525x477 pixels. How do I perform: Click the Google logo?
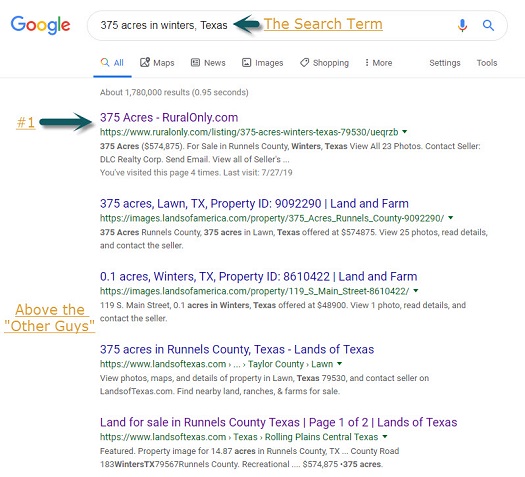[40, 25]
